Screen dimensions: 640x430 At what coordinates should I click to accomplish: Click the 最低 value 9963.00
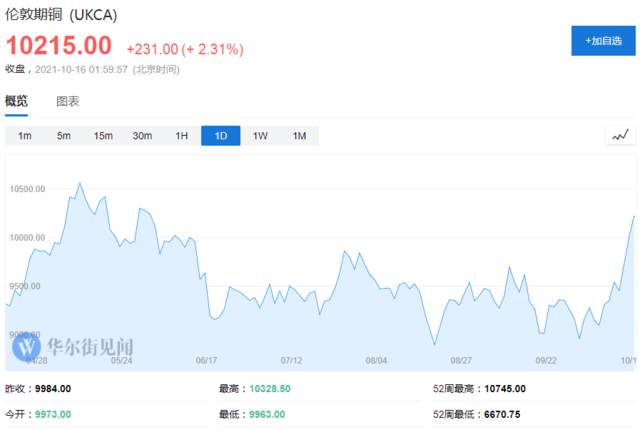pos(267,414)
